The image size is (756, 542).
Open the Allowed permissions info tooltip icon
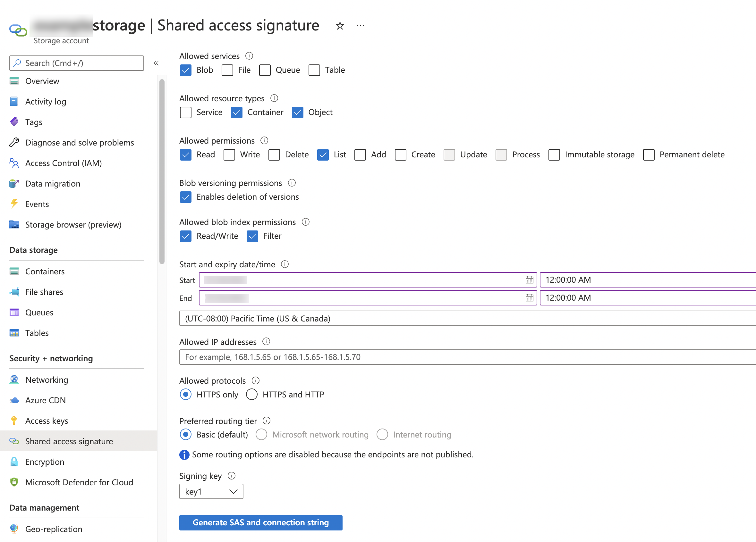pyautogui.click(x=264, y=141)
